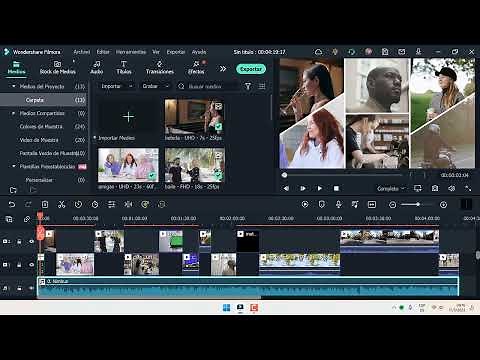Click the cloud icon in title bar
Screen dimensions: 480x360
point(318,52)
